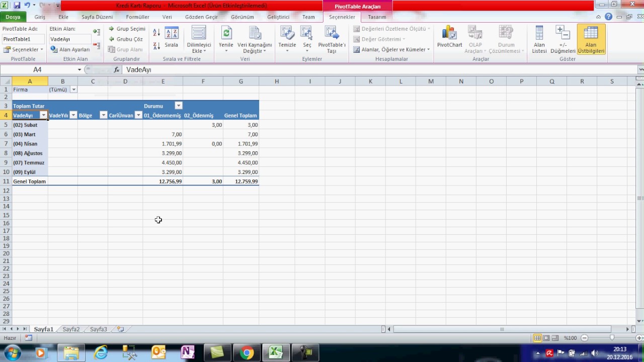Screen dimensions: 644x362
Task: Open Outlook from taskbar
Action: [x=159, y=352]
